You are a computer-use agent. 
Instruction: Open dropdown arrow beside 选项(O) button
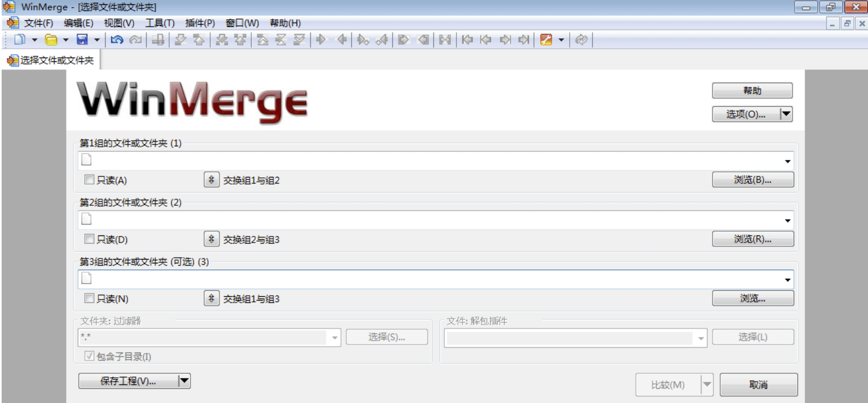pyautogui.click(x=786, y=114)
